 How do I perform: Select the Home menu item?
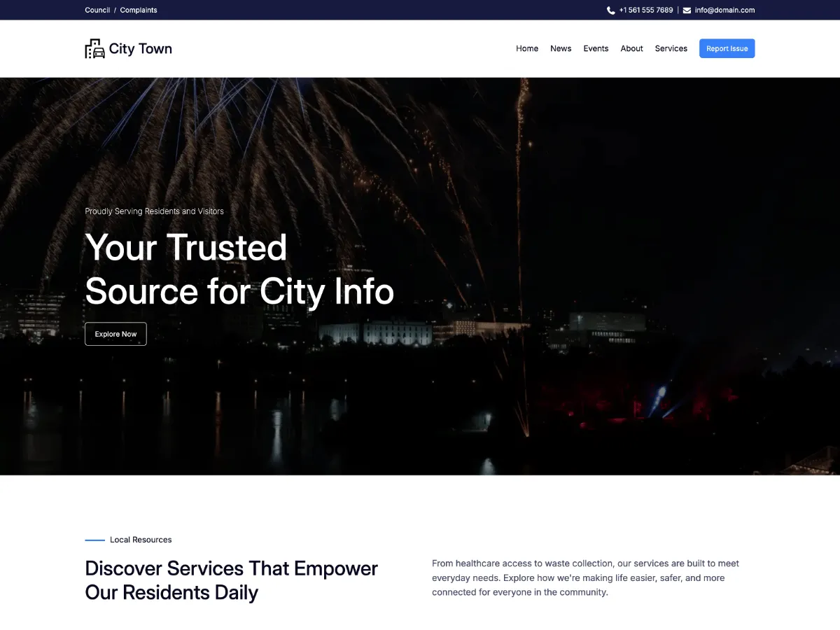coord(527,48)
